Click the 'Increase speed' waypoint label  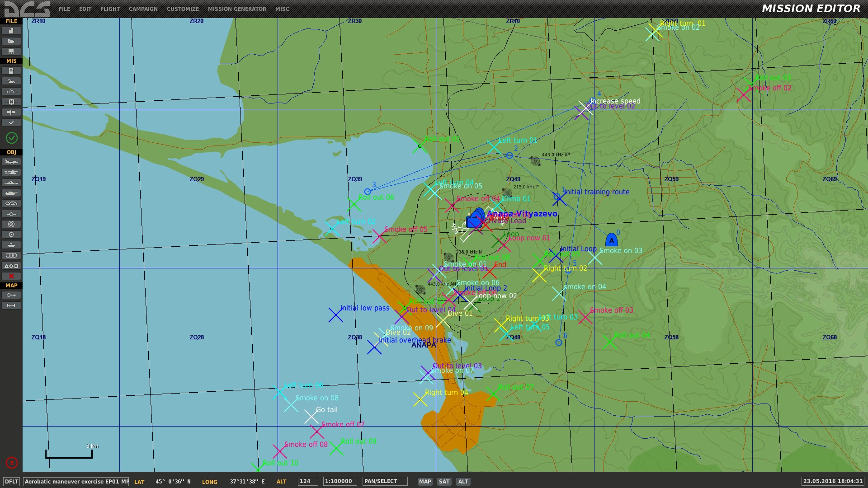click(x=615, y=101)
